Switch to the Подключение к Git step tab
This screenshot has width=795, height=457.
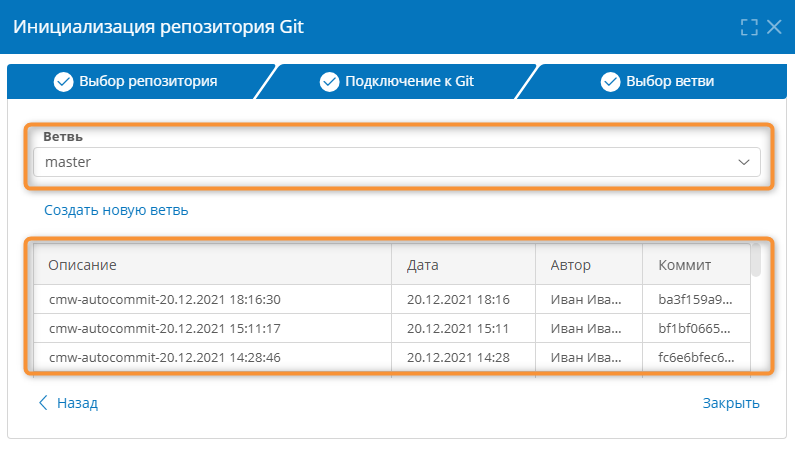coord(400,82)
